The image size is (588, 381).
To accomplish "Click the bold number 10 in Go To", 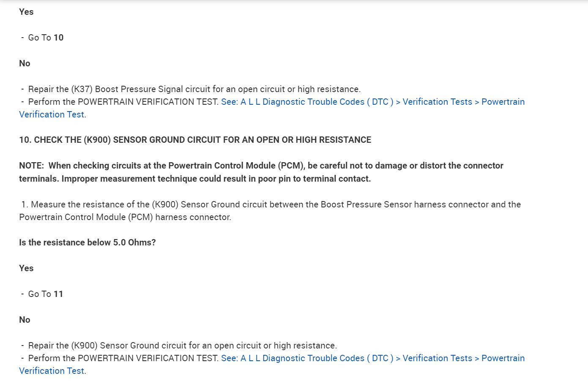I will pyautogui.click(x=58, y=38).
